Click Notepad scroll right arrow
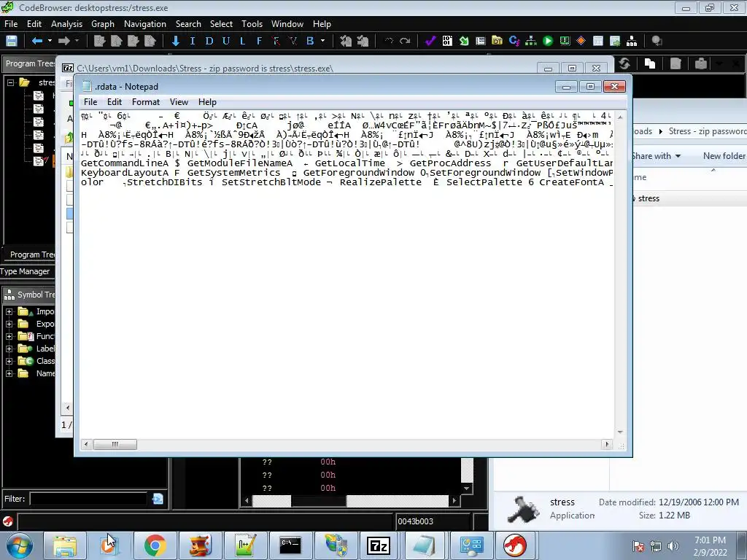747x560 pixels. pyautogui.click(x=606, y=444)
